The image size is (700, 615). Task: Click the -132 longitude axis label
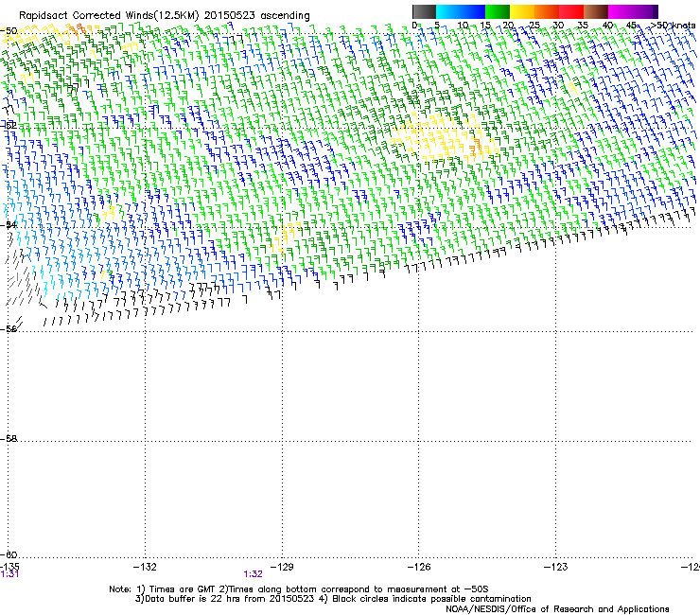(x=145, y=567)
